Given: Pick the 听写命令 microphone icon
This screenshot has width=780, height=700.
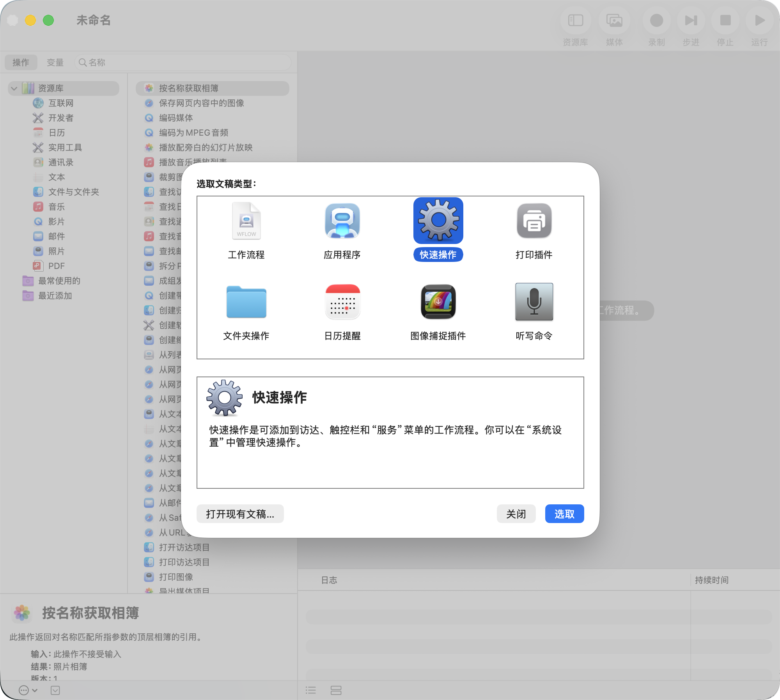Looking at the screenshot, I should click(x=534, y=302).
